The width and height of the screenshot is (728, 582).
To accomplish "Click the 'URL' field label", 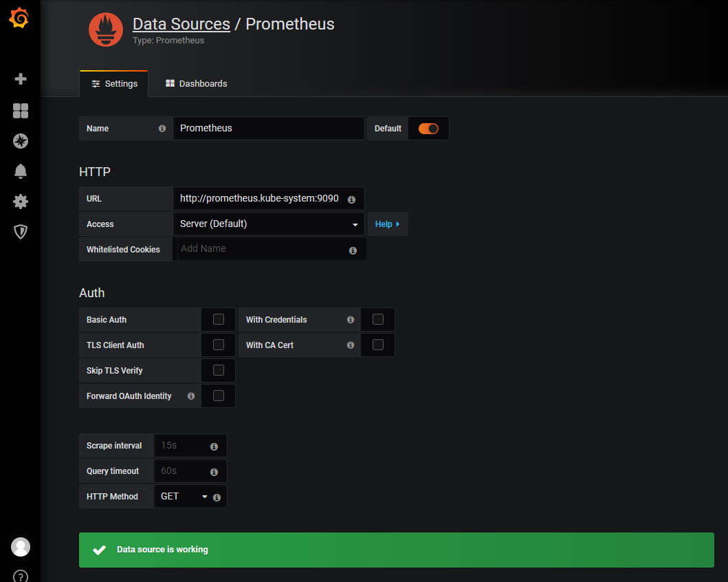I will tap(93, 199).
